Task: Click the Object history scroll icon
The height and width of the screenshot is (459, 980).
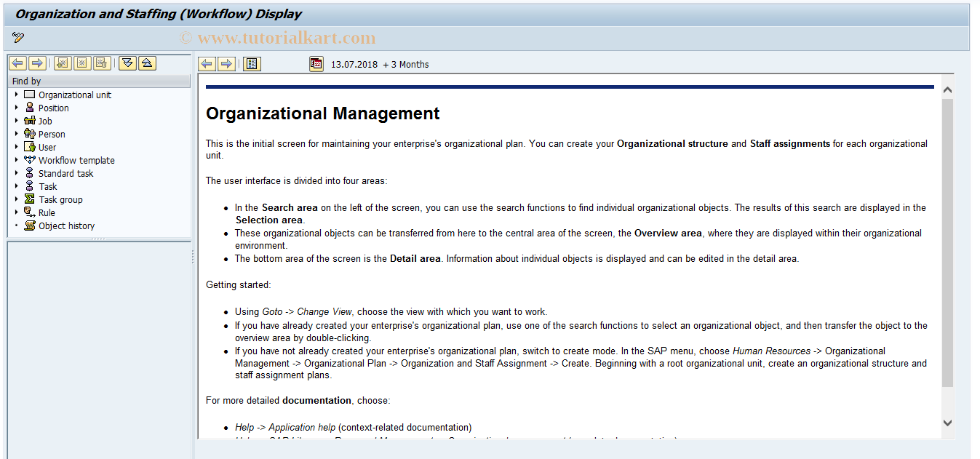Action: [29, 225]
